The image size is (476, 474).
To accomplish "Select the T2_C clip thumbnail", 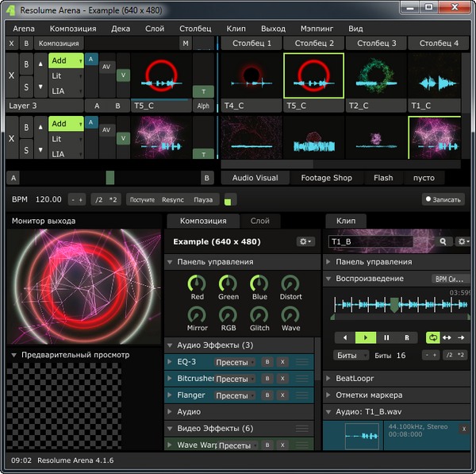I will pos(376,75).
